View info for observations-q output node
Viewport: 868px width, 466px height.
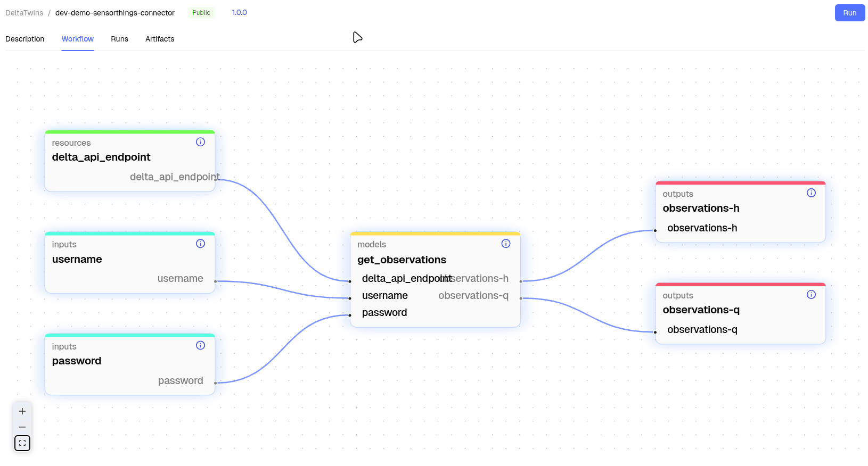[x=810, y=295]
